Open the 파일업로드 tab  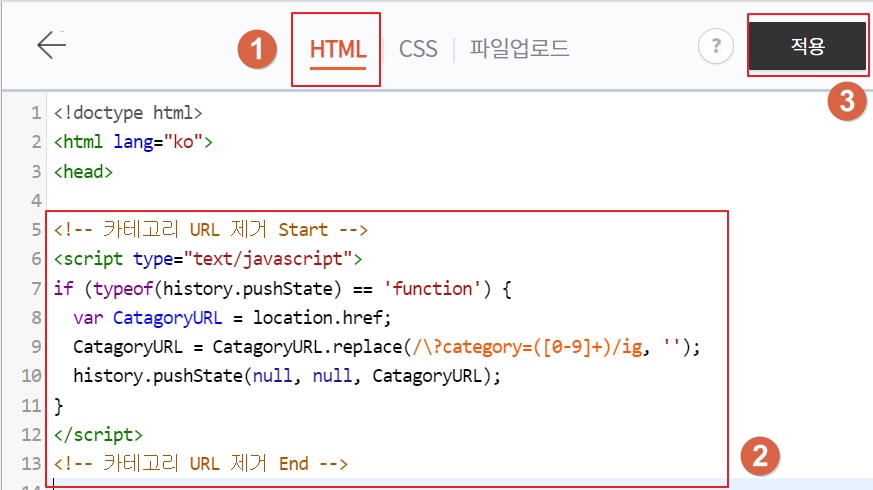click(x=519, y=48)
